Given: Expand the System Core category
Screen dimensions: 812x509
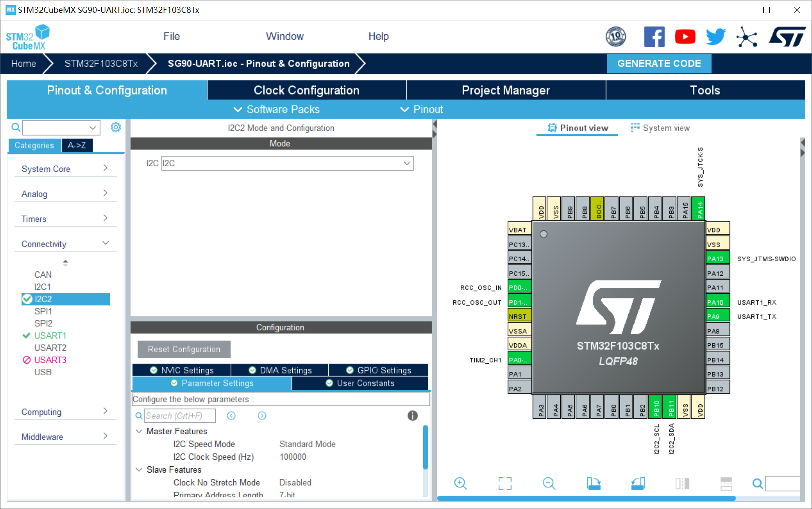Looking at the screenshot, I should tap(65, 168).
